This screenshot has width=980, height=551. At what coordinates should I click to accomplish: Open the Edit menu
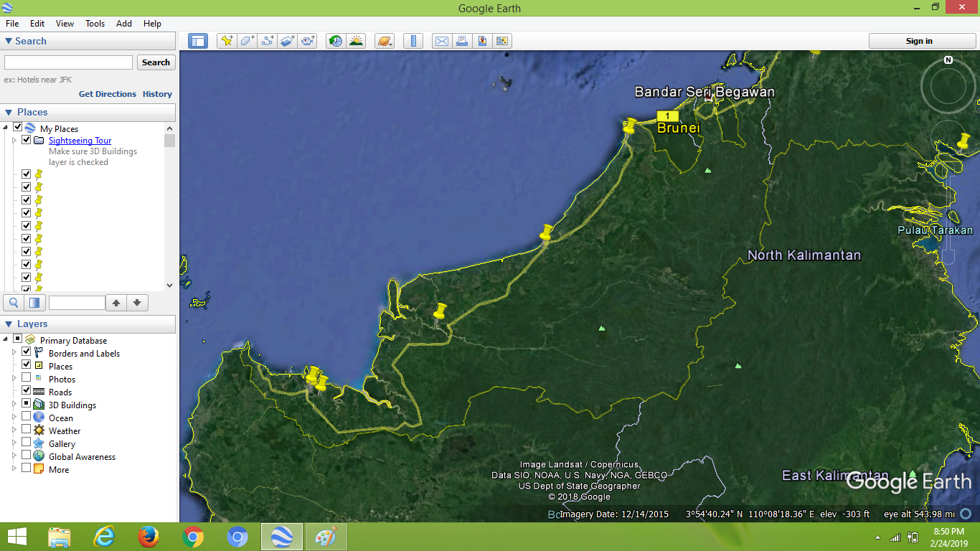coord(37,24)
